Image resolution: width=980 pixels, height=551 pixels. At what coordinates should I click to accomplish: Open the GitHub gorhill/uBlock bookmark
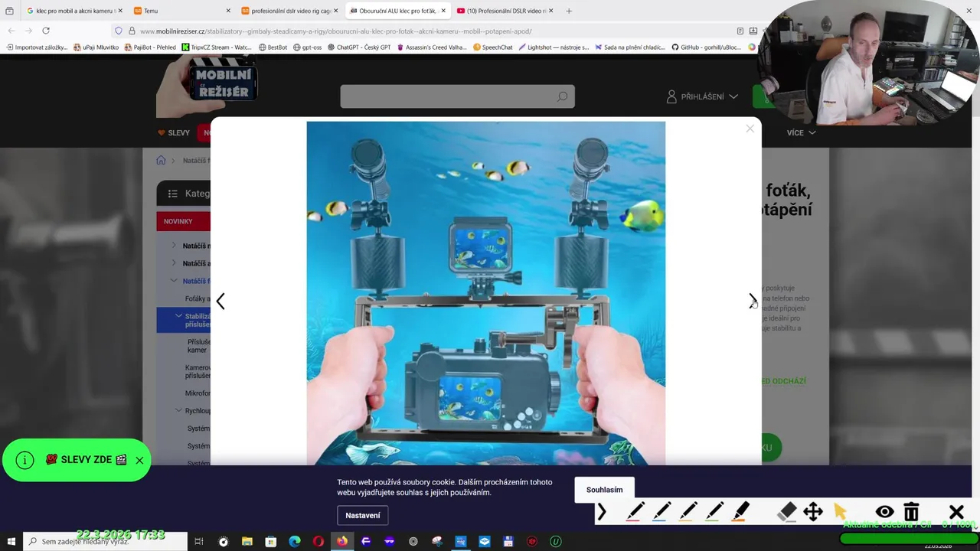pos(707,47)
